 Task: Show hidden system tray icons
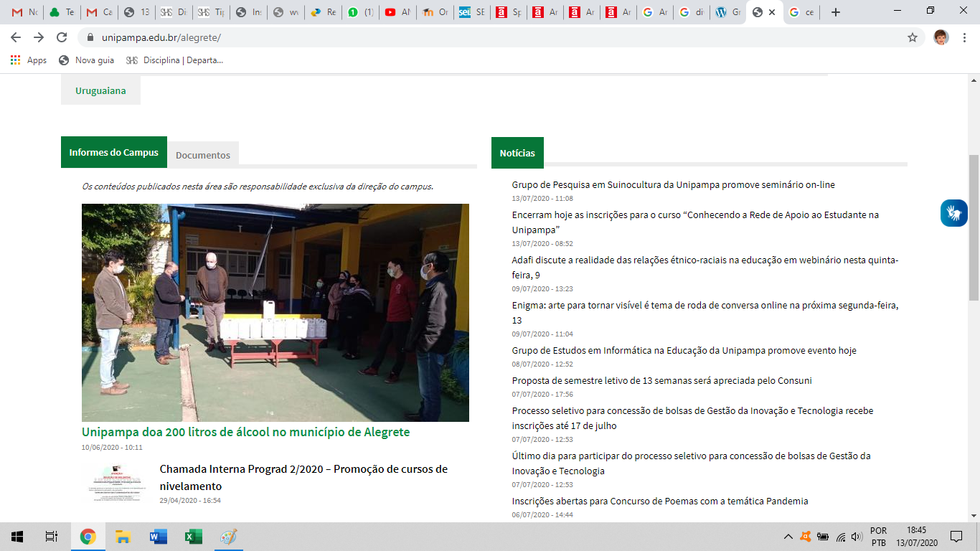point(788,537)
